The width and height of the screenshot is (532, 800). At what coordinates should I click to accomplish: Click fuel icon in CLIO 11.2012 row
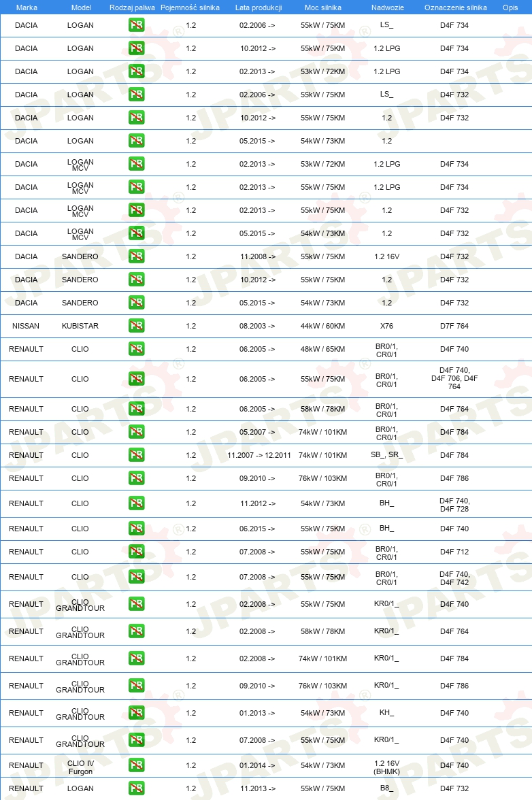136,503
